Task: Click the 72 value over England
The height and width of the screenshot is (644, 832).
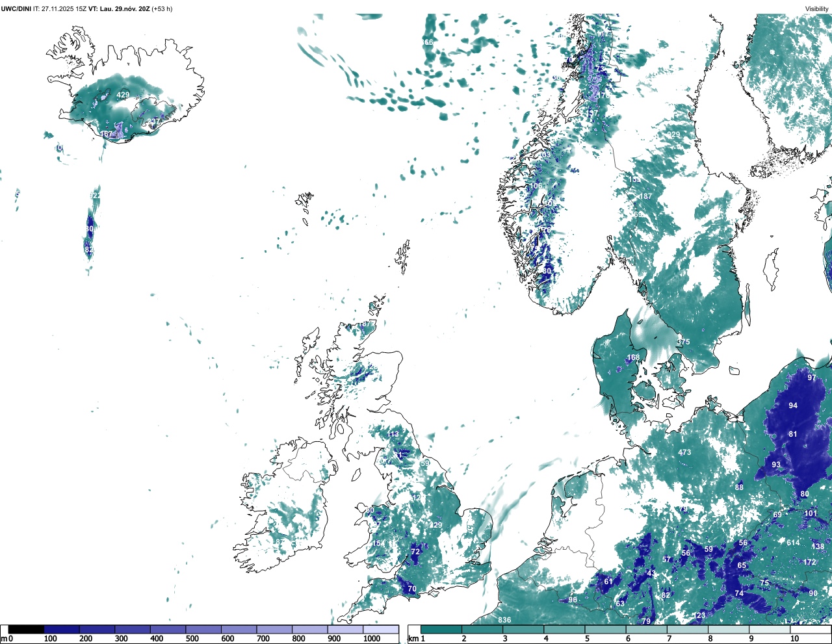Action: (x=416, y=552)
